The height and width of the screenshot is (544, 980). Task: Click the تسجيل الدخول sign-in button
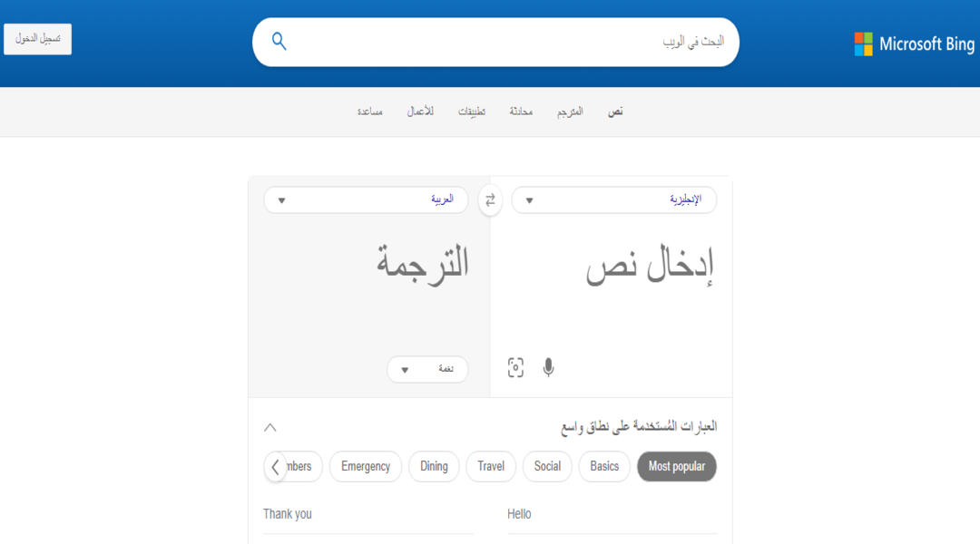tap(36, 38)
